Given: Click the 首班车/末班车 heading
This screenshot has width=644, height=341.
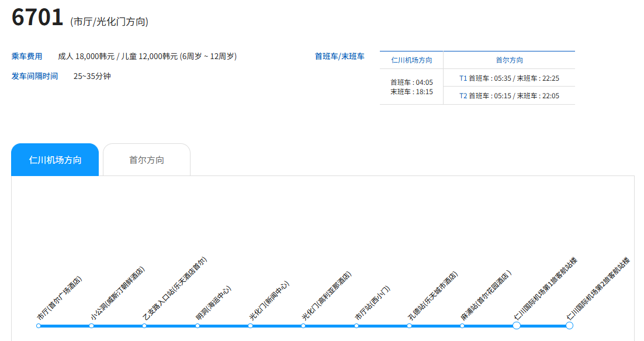Looking at the screenshot, I should click(340, 57).
